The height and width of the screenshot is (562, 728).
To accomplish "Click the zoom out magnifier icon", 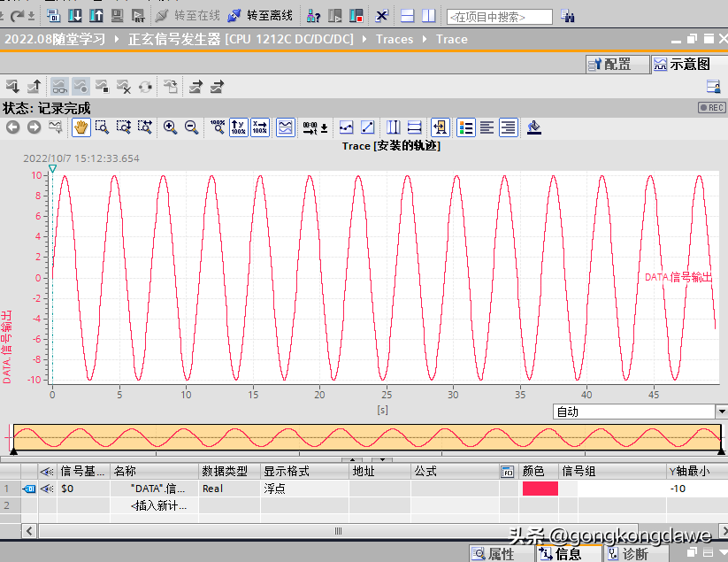I will coord(191,127).
